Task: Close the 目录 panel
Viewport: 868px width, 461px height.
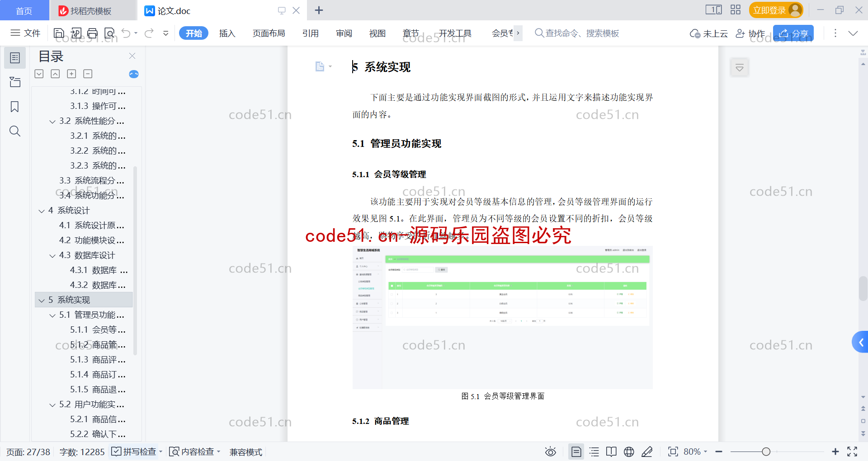Action: [x=132, y=56]
